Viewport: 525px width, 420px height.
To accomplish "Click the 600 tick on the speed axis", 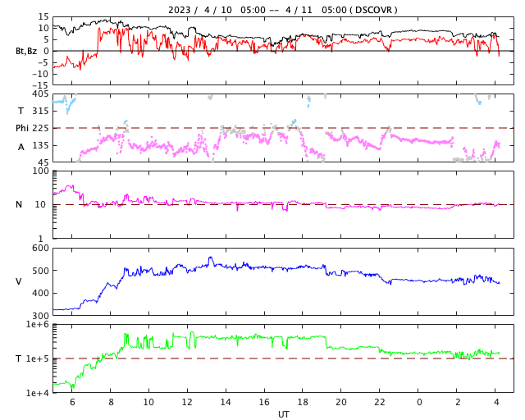I will (x=40, y=249).
